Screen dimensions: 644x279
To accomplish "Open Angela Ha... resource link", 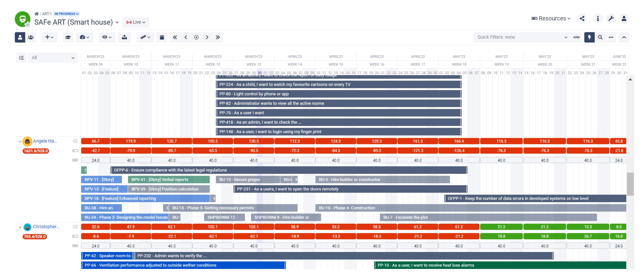I will click(x=45, y=141).
